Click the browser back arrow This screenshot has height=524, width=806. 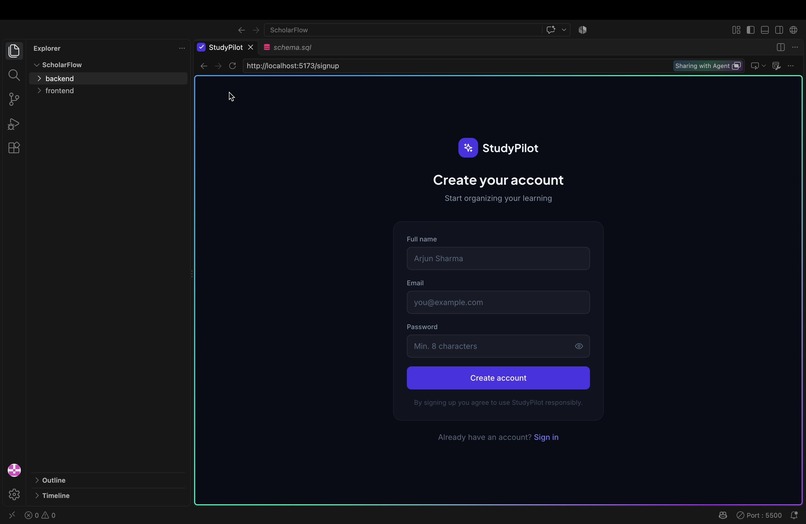click(x=204, y=66)
